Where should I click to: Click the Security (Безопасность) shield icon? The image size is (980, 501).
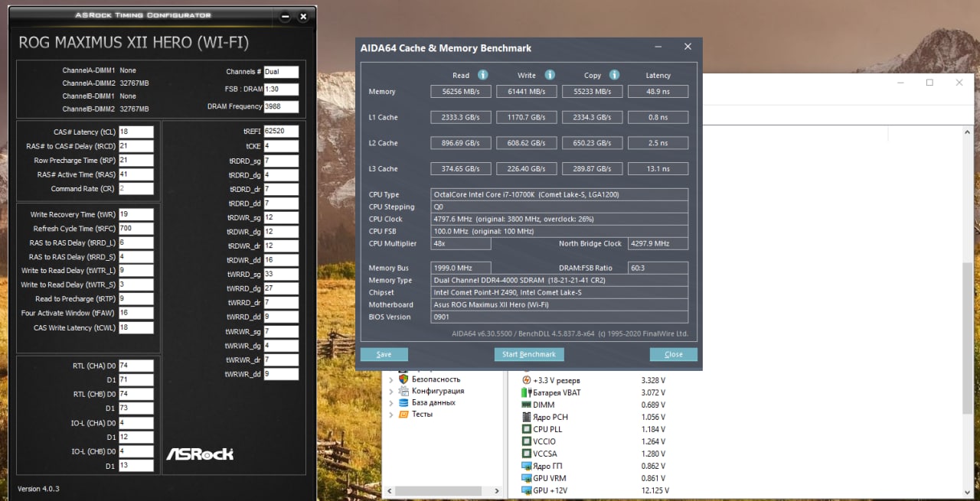click(403, 379)
